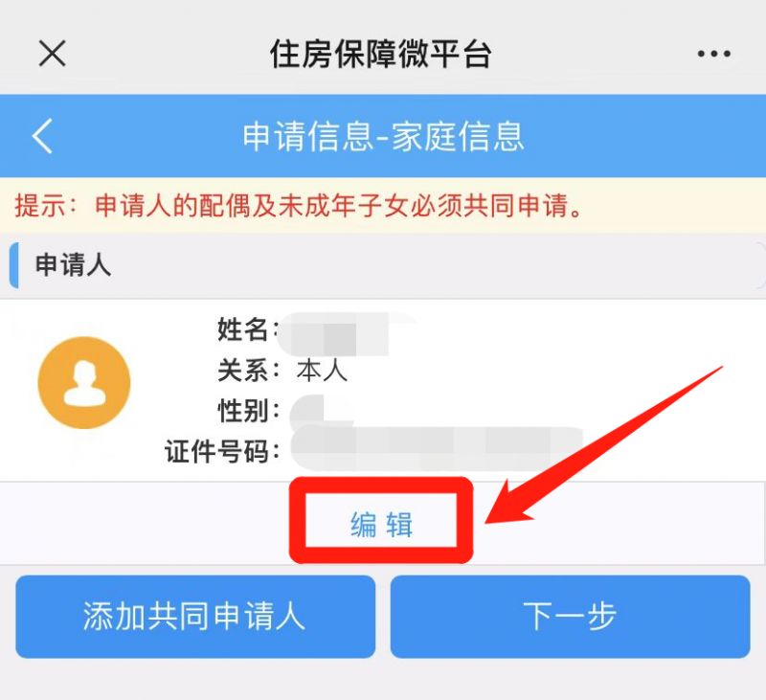This screenshot has height=700, width=766.
Task: Click the red 提示 notice banner
Action: pyautogui.click(x=383, y=205)
